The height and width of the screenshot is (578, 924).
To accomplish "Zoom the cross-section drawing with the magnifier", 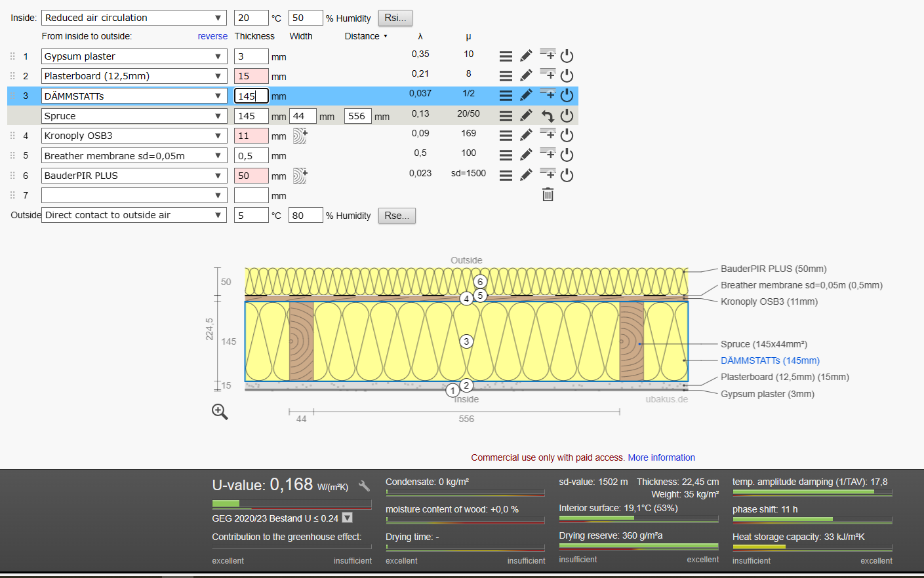I will click(220, 412).
